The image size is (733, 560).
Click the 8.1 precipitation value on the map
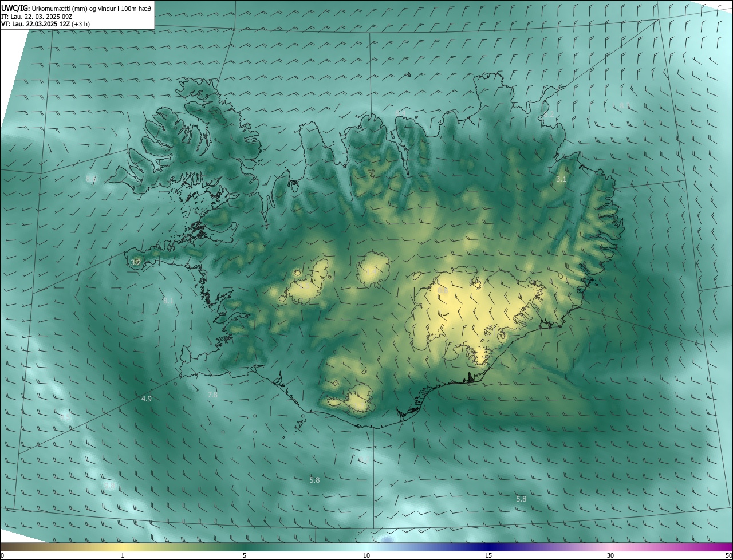(x=168, y=301)
